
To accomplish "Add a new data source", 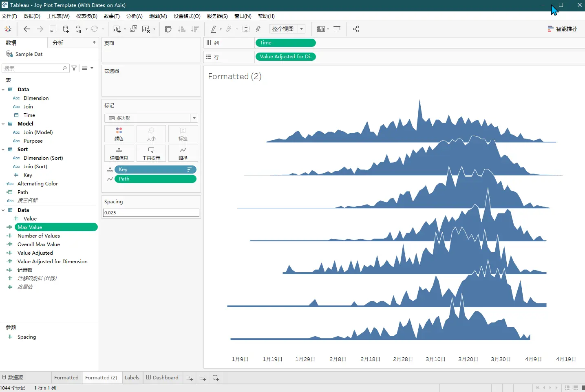I will point(66,29).
